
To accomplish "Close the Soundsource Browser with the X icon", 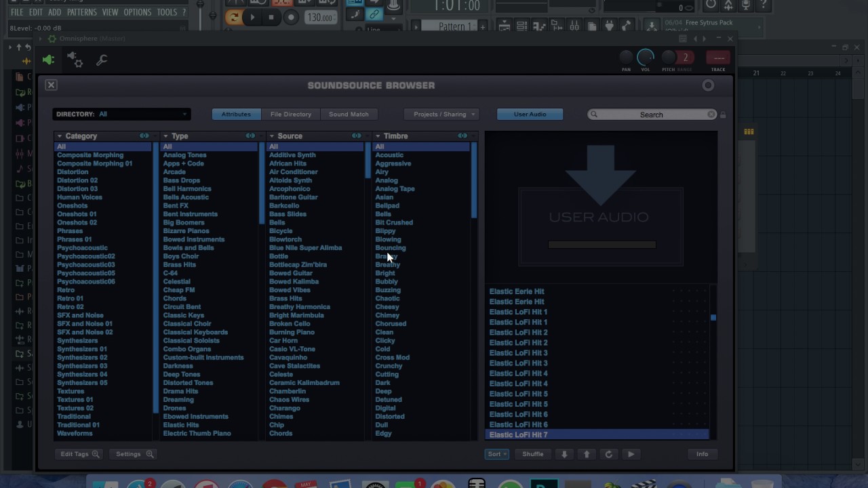I will (51, 85).
